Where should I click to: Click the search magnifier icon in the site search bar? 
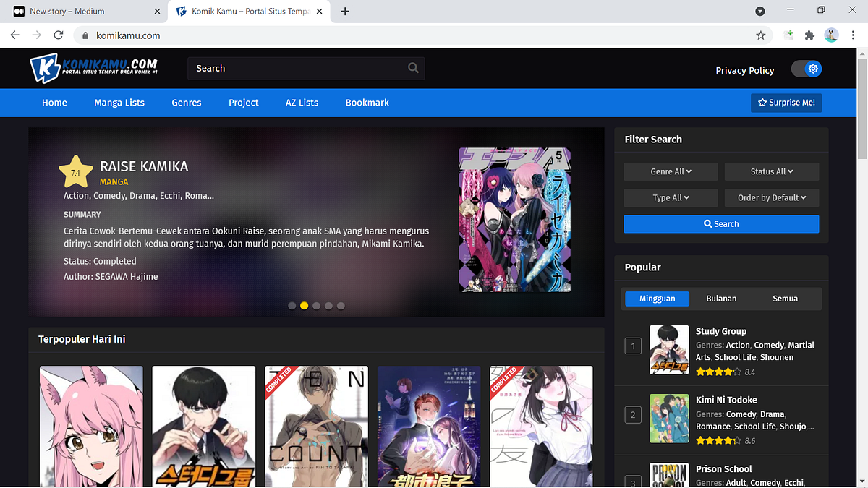click(x=412, y=67)
